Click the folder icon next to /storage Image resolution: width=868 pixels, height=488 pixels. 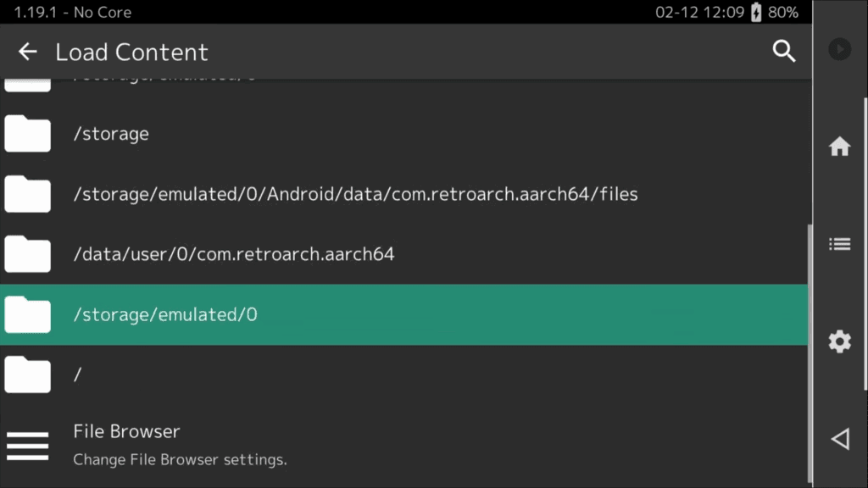27,134
